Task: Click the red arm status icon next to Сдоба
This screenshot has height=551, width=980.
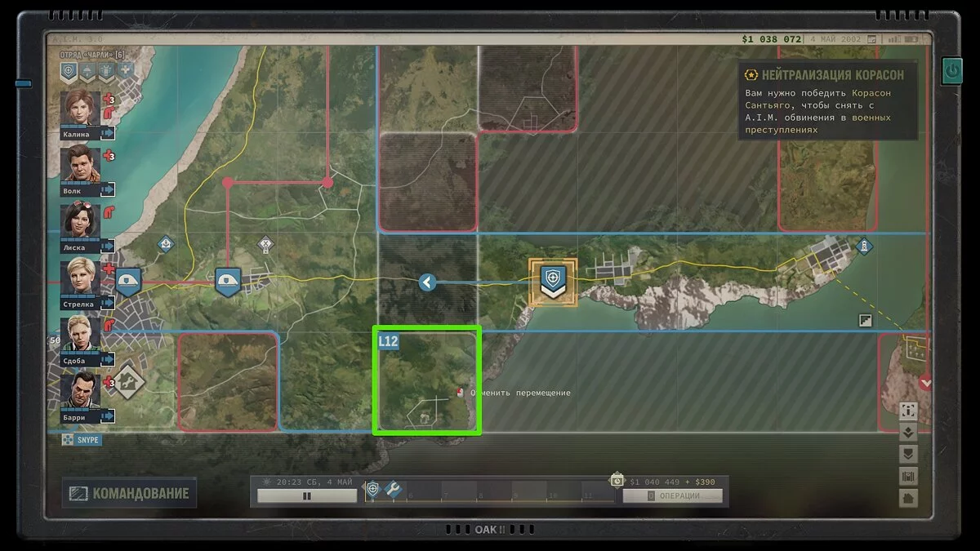Action: tap(109, 325)
